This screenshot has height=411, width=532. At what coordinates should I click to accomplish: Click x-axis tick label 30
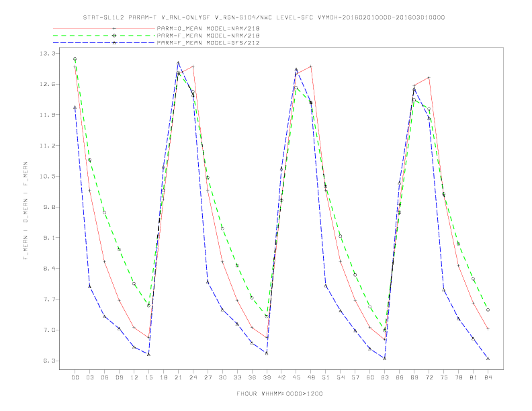[x=222, y=377]
